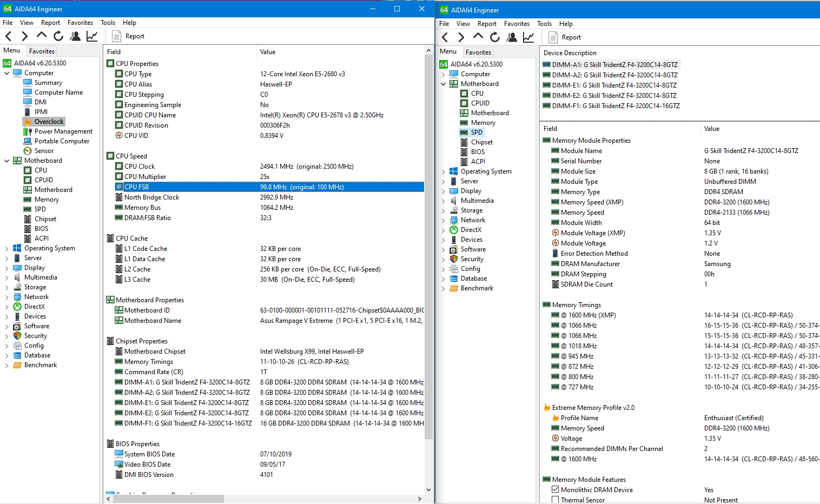Image resolution: width=820 pixels, height=504 pixels.
Task: Open Memory in the Overclock window tree
Action: coord(47,200)
